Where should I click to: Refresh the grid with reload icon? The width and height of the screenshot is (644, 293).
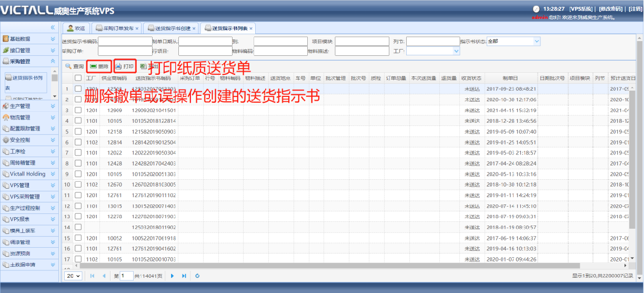pyautogui.click(x=197, y=276)
